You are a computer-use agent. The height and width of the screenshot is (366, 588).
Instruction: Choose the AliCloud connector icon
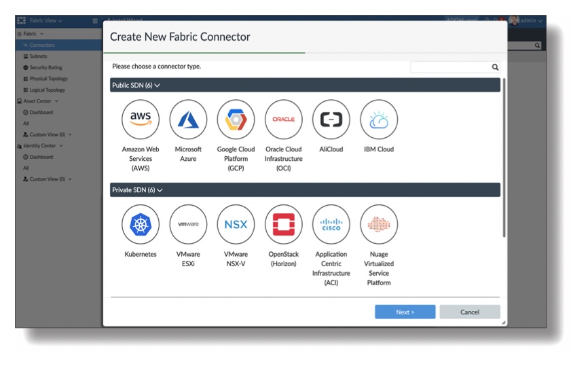coord(331,120)
